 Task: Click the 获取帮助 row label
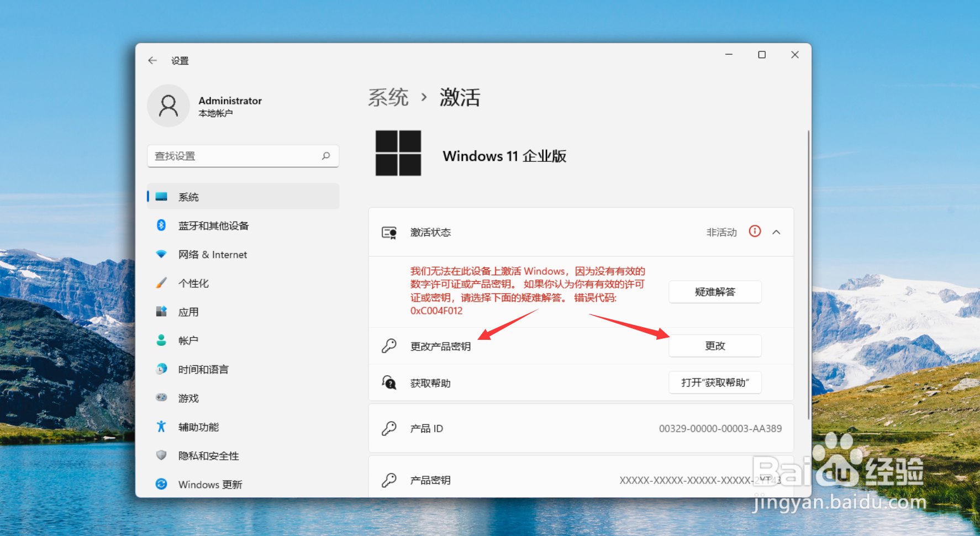click(430, 383)
